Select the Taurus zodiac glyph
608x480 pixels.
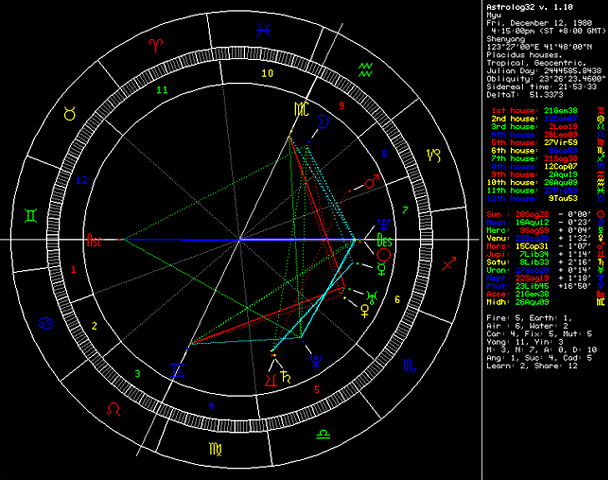pos(70,114)
